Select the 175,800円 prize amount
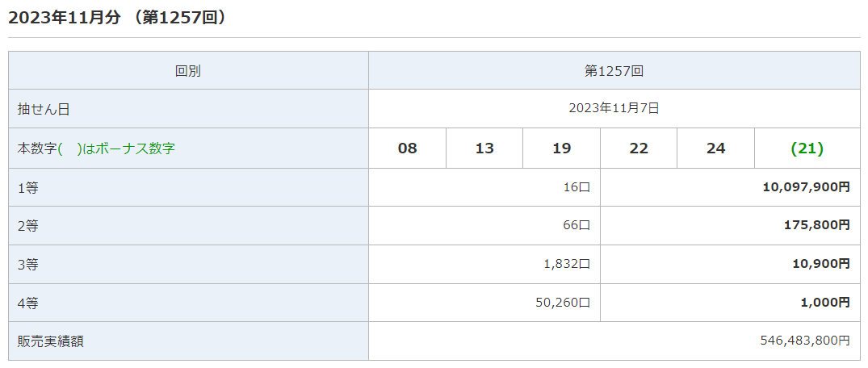Image resolution: width=868 pixels, height=368 pixels. pos(816,225)
